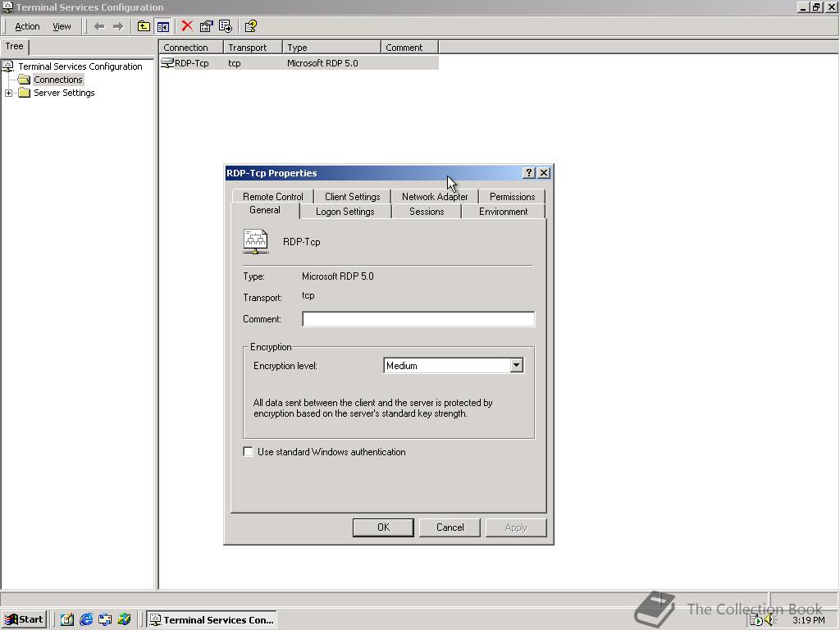The height and width of the screenshot is (630, 840).
Task: Switch to the Remote Control tab
Action: 272,197
